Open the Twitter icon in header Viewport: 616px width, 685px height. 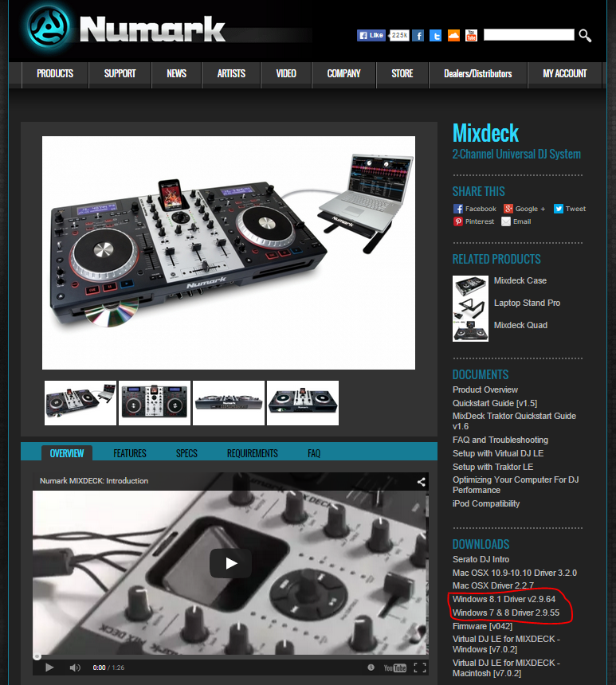[435, 36]
